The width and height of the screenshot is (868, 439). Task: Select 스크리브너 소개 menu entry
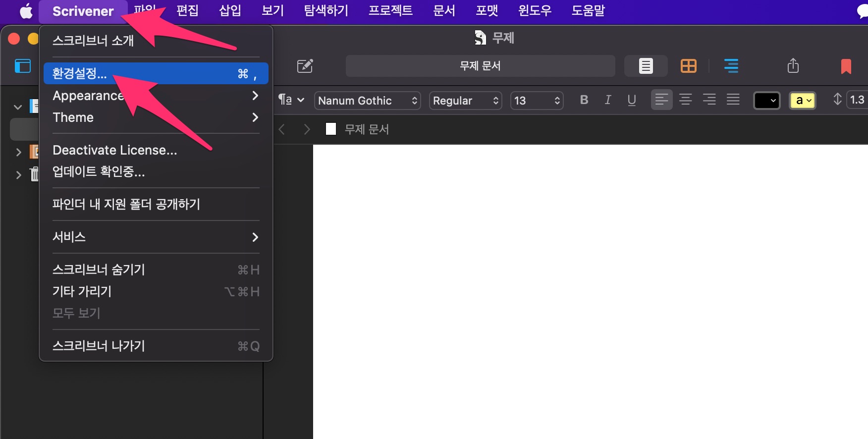tap(156, 41)
